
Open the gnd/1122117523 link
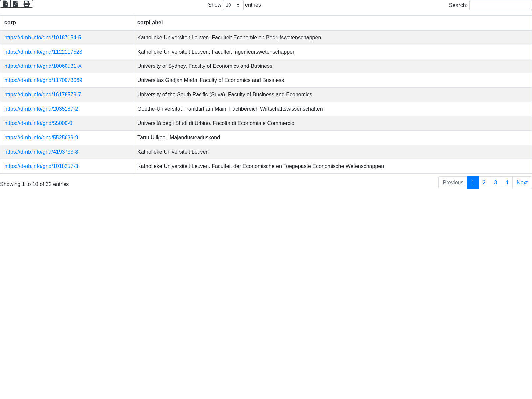(x=43, y=52)
